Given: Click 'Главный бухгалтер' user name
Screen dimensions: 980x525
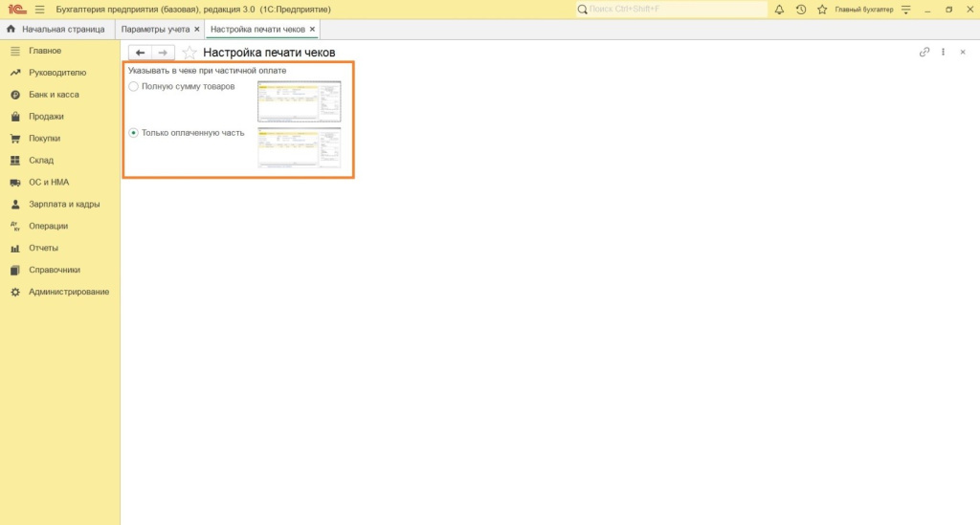Looking at the screenshot, I should click(x=863, y=10).
